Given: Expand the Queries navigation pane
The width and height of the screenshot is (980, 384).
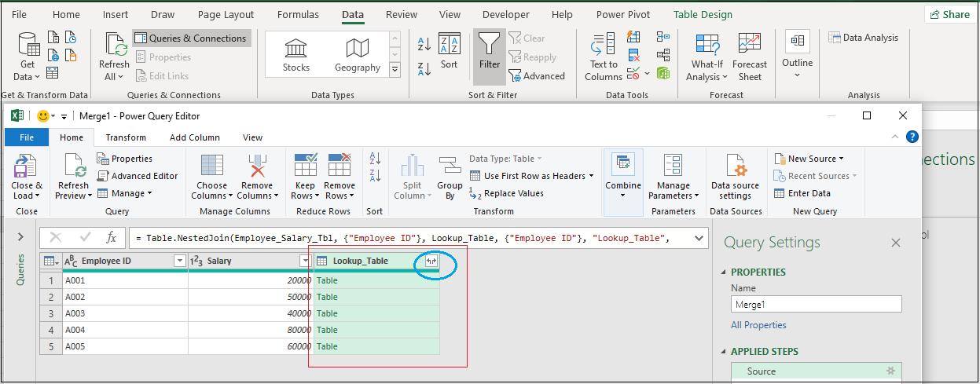Looking at the screenshot, I should point(20,236).
